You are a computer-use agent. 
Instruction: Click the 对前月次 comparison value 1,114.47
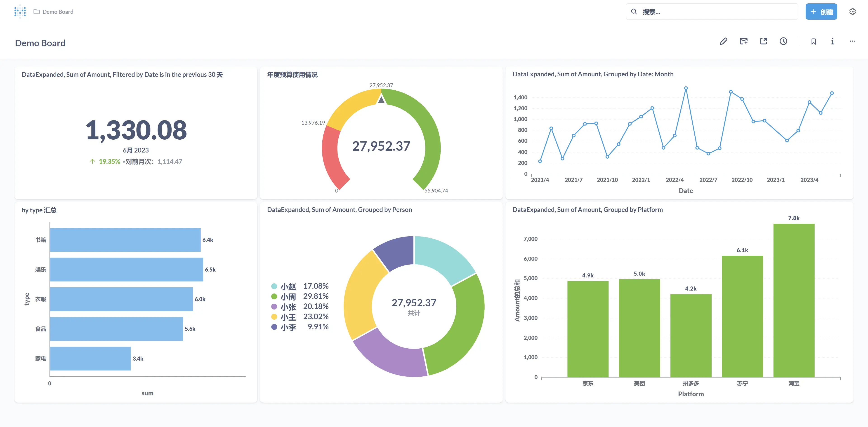(170, 162)
